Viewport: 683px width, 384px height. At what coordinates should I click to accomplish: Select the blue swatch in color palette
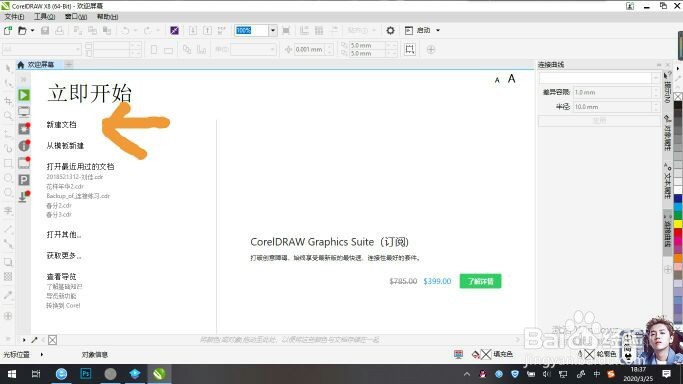(678, 199)
